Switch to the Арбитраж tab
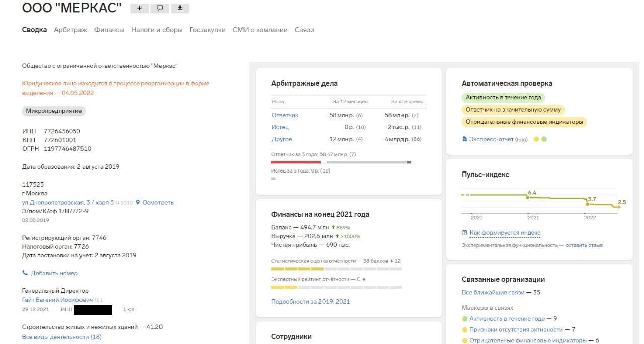 pos(70,30)
